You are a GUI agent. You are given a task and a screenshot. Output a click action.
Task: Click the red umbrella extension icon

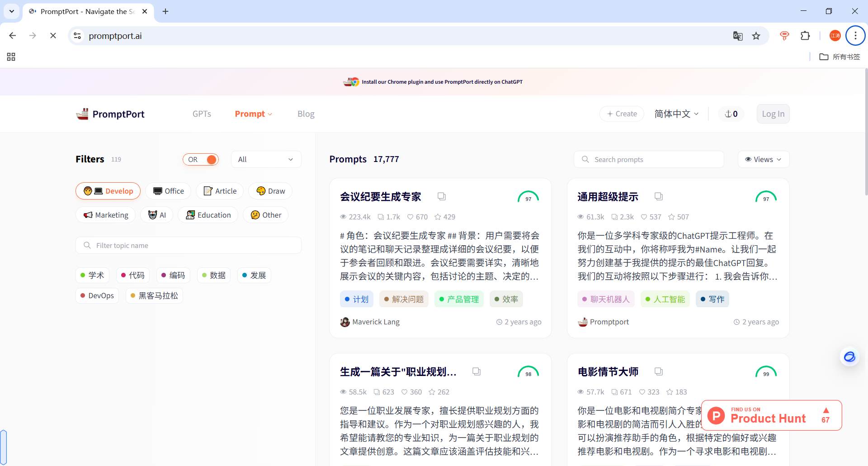pos(784,36)
